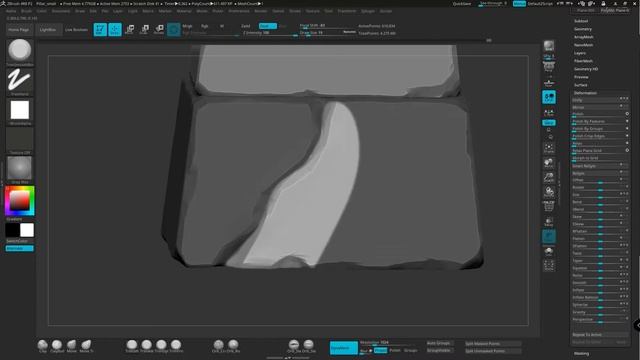Open the white Alpha selector square
Image resolution: width=640 pixels, height=360 pixels.
point(20,111)
